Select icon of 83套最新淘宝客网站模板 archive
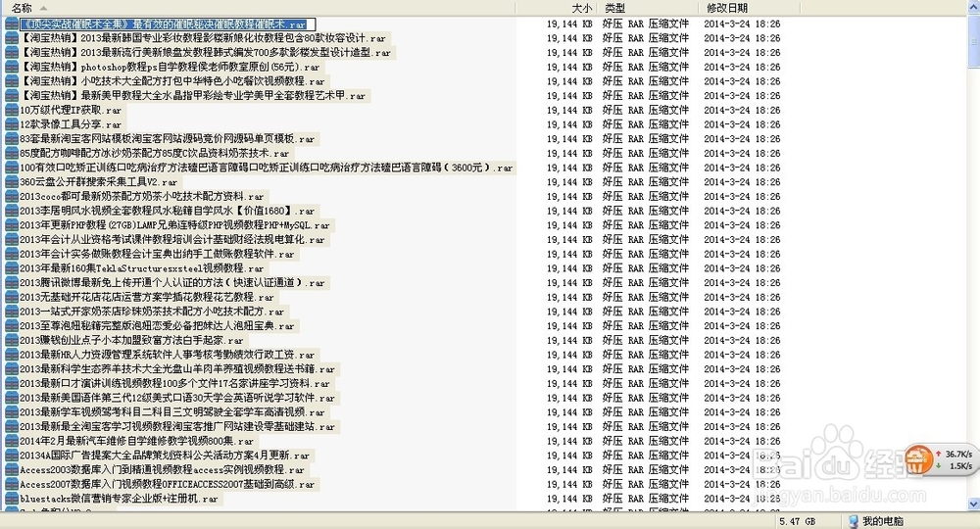980x529 pixels. point(11,139)
